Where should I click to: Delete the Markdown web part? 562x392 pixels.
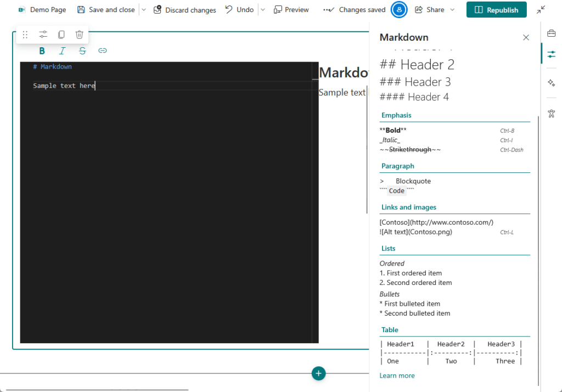click(x=79, y=35)
